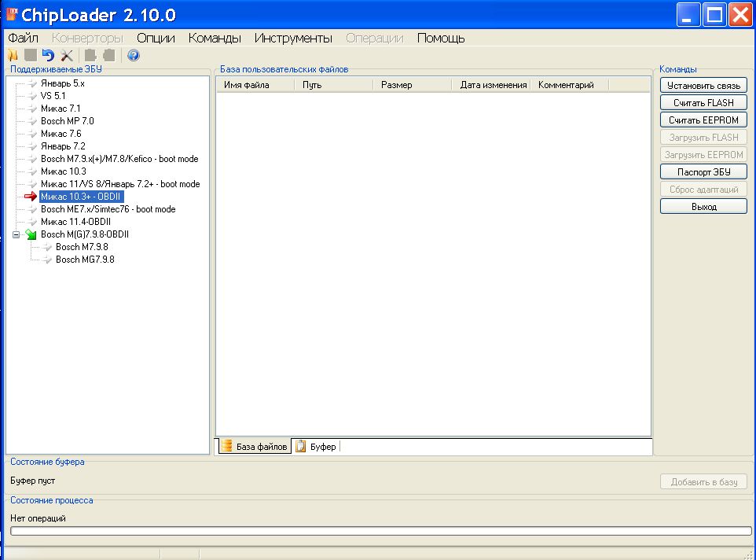Open the Операции menu
The image size is (756, 560).
click(x=375, y=38)
